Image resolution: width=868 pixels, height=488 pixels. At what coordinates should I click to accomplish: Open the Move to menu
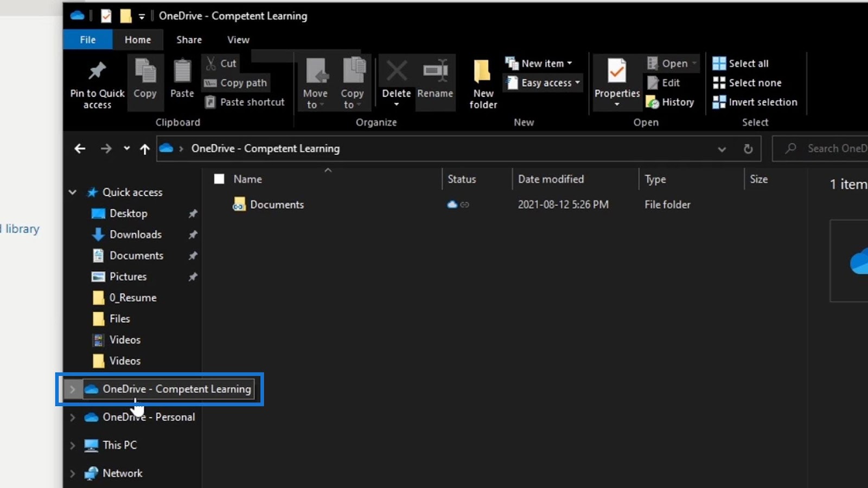[315, 83]
